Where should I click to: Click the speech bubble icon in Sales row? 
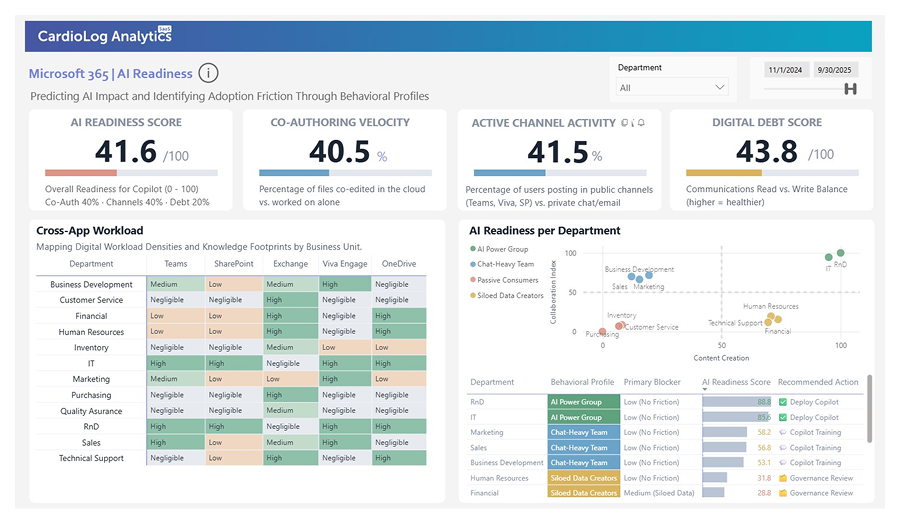click(782, 448)
